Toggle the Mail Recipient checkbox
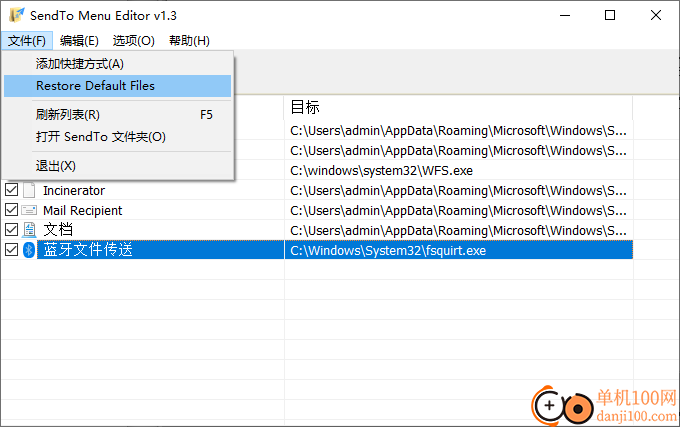 click(x=11, y=210)
